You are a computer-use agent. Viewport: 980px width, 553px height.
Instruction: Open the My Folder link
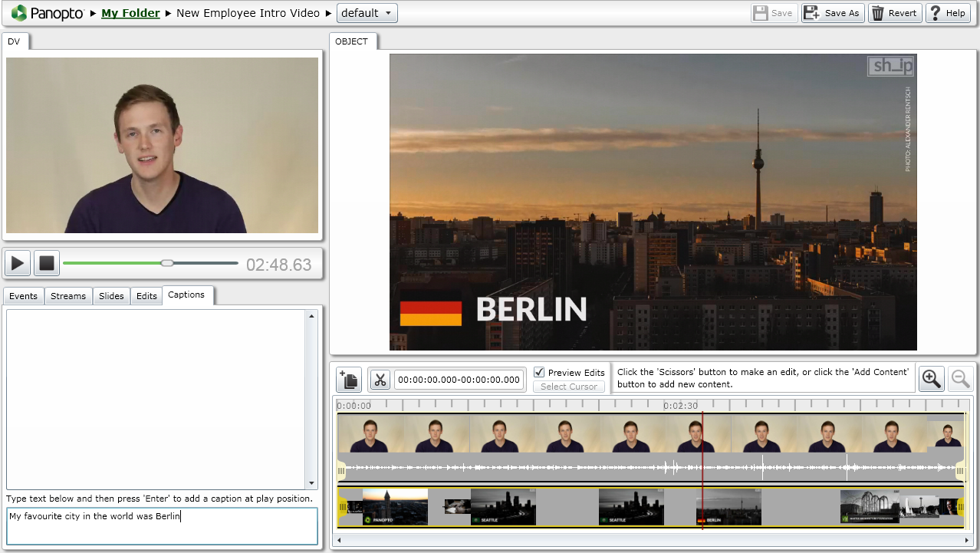coord(130,13)
